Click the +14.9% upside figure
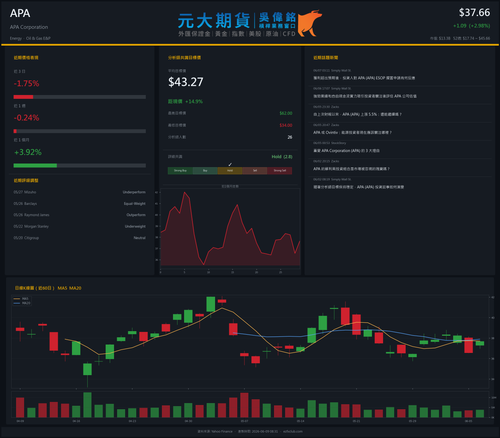Image resolution: width=500 pixels, height=438 pixels. [x=194, y=101]
